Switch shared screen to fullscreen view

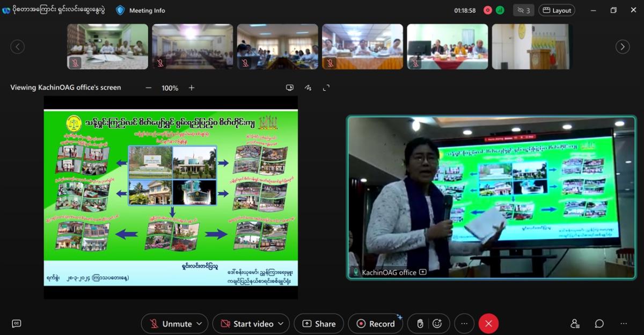click(326, 88)
